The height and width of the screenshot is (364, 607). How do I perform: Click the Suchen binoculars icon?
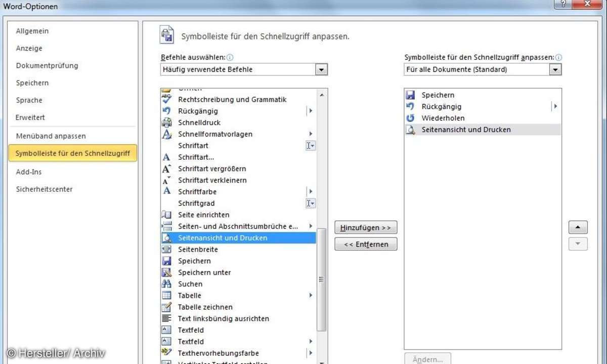click(166, 284)
